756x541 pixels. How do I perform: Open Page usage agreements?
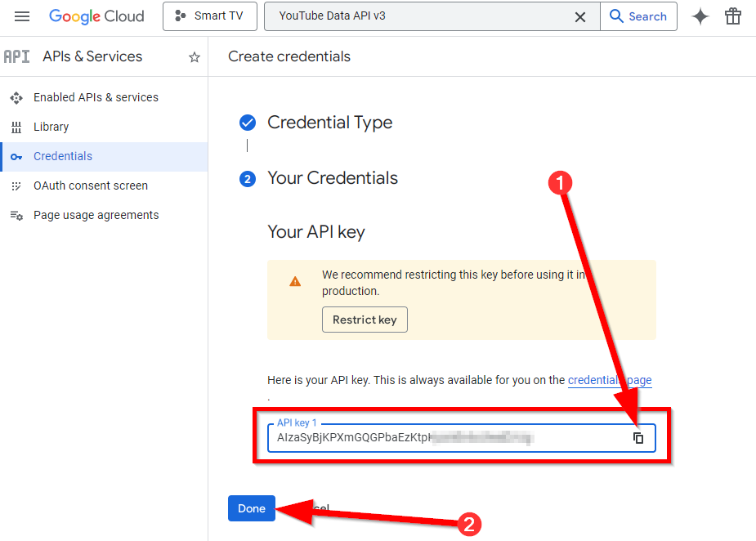tap(96, 215)
